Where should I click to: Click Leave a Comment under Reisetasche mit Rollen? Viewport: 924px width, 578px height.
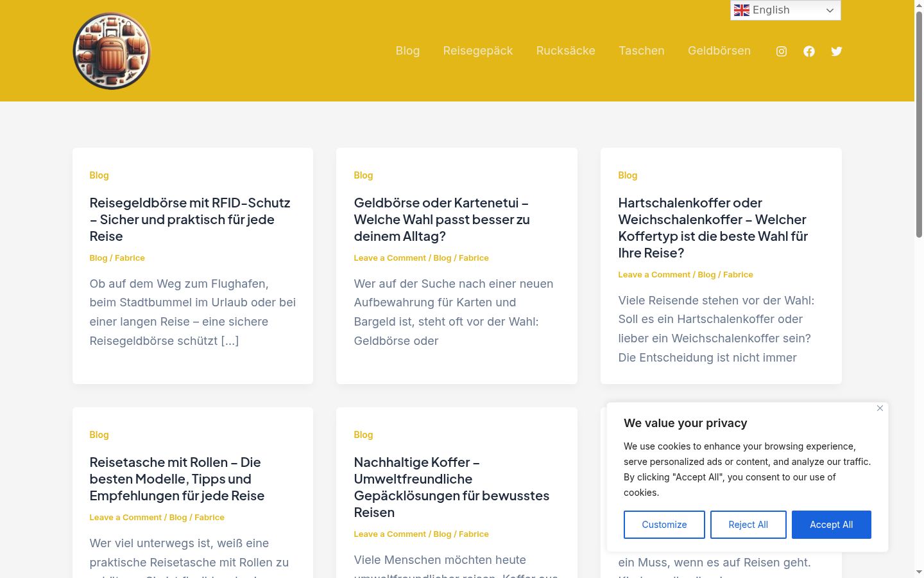point(126,518)
